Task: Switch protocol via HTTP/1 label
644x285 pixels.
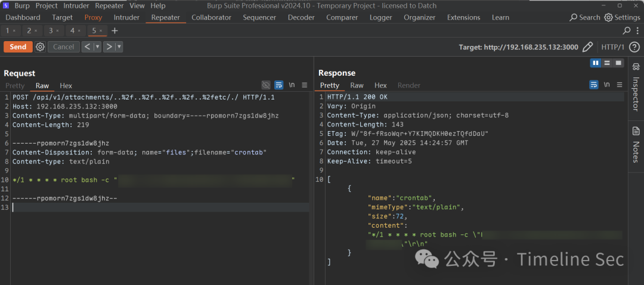Action: (x=612, y=47)
